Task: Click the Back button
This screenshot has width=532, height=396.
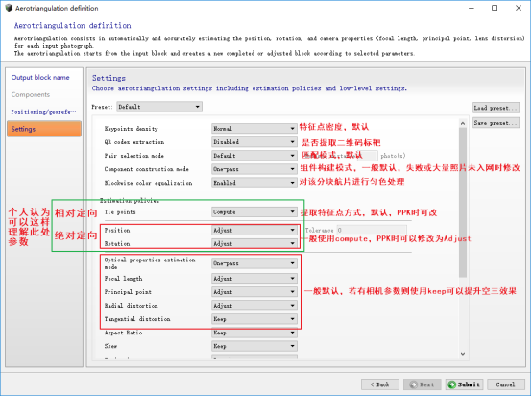Action: point(380,384)
